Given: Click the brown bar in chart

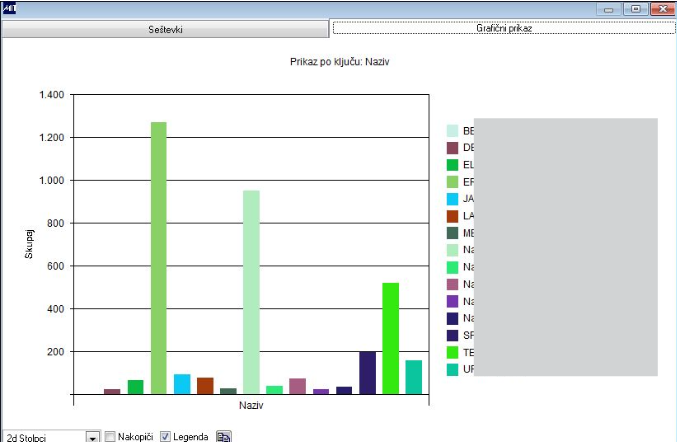Looking at the screenshot, I should coord(205,386).
